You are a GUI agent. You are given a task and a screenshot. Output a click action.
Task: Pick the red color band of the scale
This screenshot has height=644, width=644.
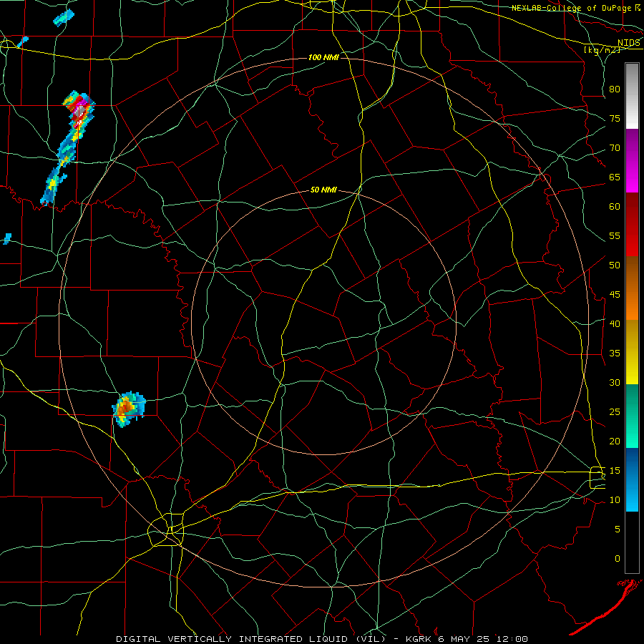pos(632,225)
